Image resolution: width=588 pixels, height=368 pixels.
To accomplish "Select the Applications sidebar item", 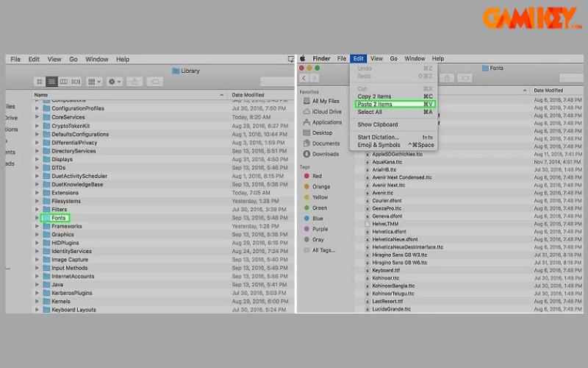I will click(x=327, y=122).
